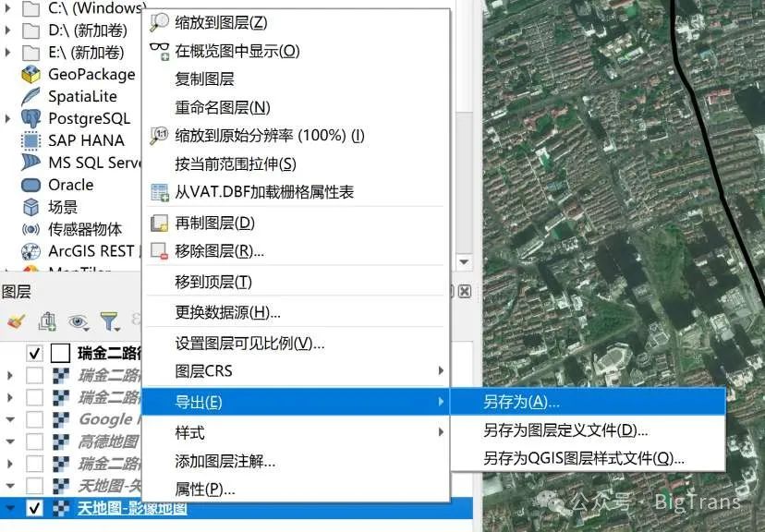Collapse the 天地图-影像地图 layer arrow
Viewport: 765px width, 532px height.
[x=10, y=508]
